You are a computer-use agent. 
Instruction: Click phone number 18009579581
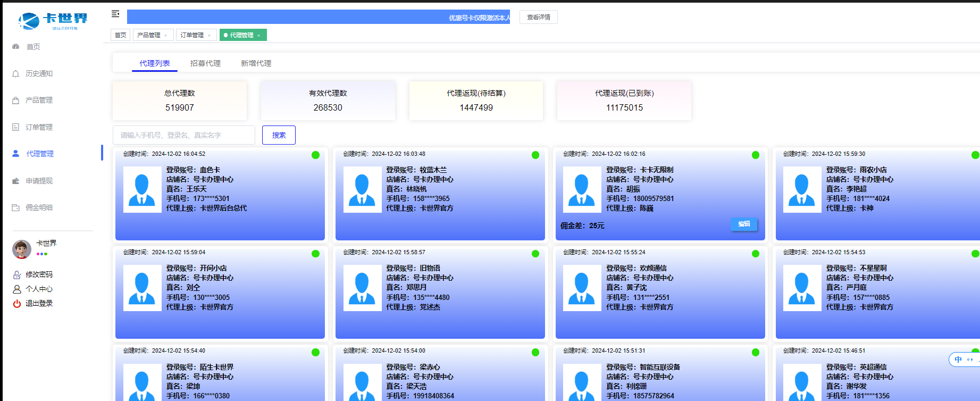point(653,198)
